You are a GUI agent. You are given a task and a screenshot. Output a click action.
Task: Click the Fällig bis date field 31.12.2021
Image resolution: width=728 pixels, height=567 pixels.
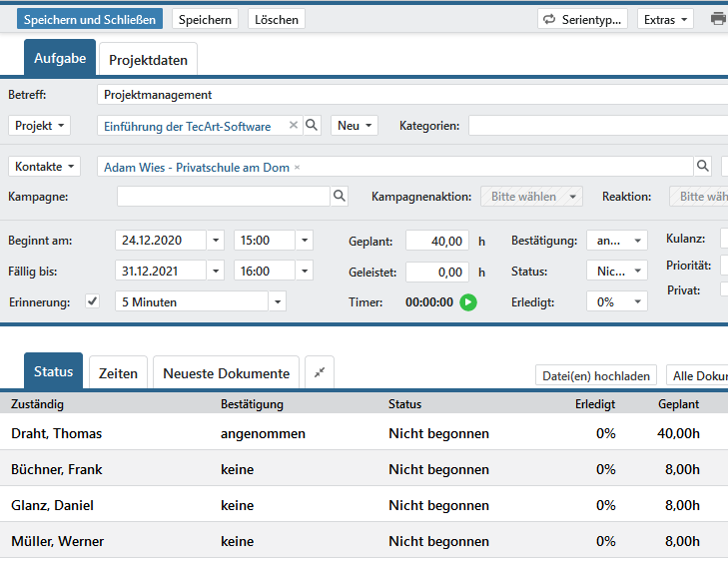(x=160, y=271)
